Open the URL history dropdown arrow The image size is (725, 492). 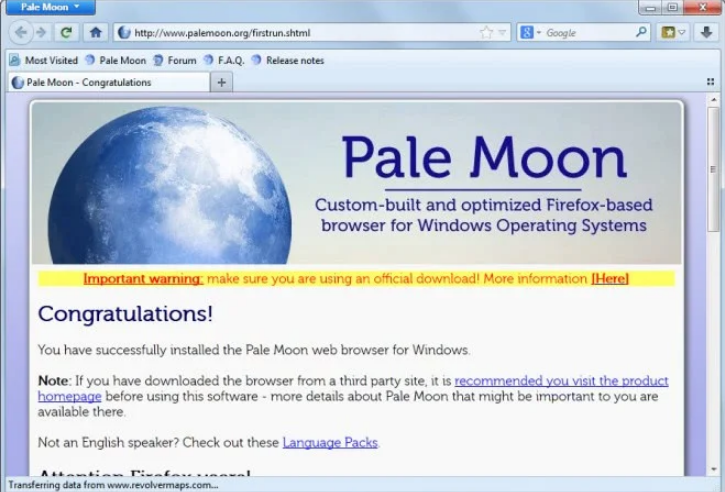(502, 33)
